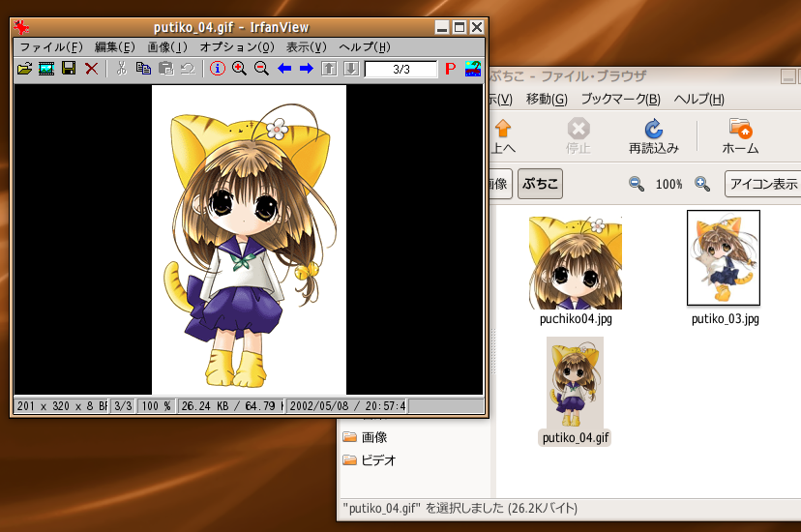The image size is (801, 532).
Task: Zoom out in the file browser
Action: 636,184
